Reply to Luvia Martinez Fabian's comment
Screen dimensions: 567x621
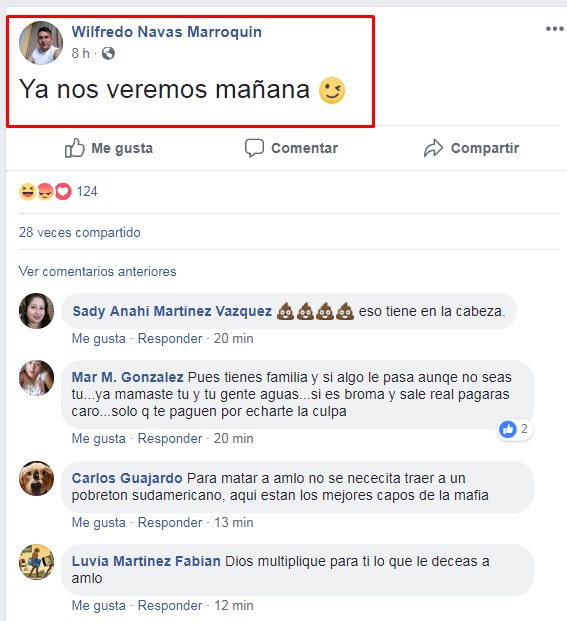pyautogui.click(x=170, y=606)
